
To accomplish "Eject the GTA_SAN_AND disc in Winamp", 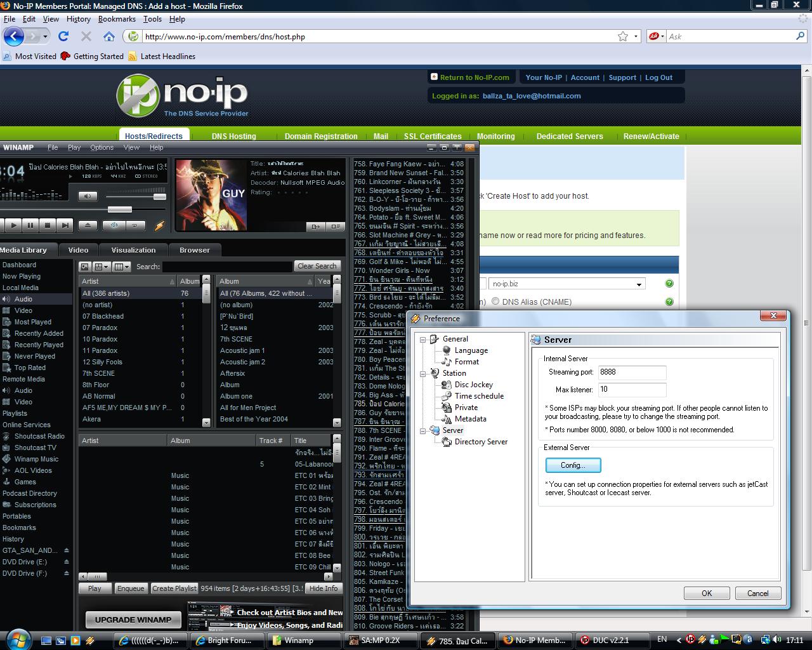I will point(67,550).
